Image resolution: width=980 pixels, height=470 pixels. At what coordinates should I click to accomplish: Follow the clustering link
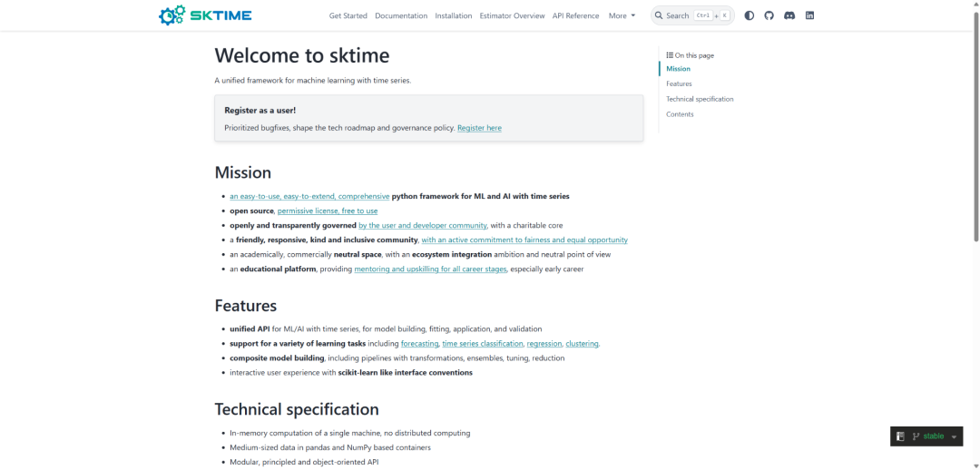click(582, 344)
